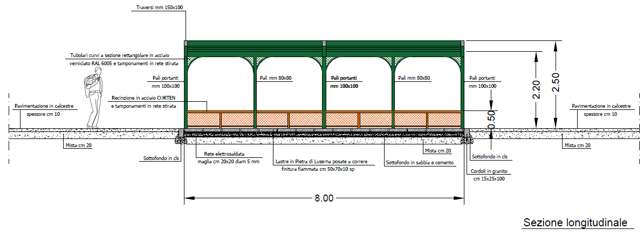The height and width of the screenshot is (236, 644).
Task: Click the right "Pali mm 80x80" label
Action: [x=414, y=78]
